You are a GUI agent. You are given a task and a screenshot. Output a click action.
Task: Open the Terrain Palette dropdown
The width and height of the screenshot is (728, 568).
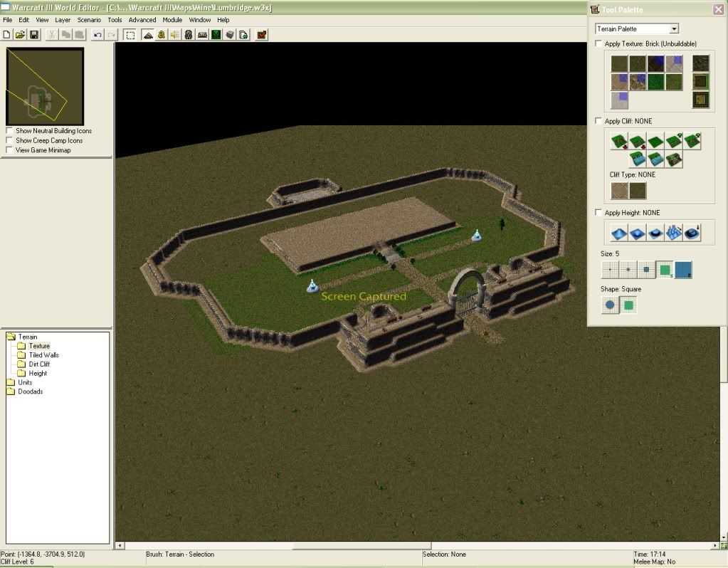tap(674, 28)
